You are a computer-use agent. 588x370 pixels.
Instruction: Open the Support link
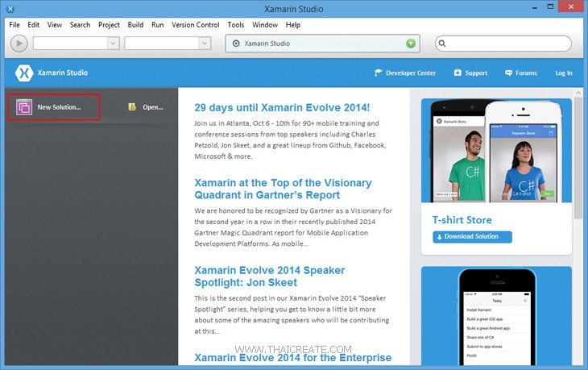(470, 73)
